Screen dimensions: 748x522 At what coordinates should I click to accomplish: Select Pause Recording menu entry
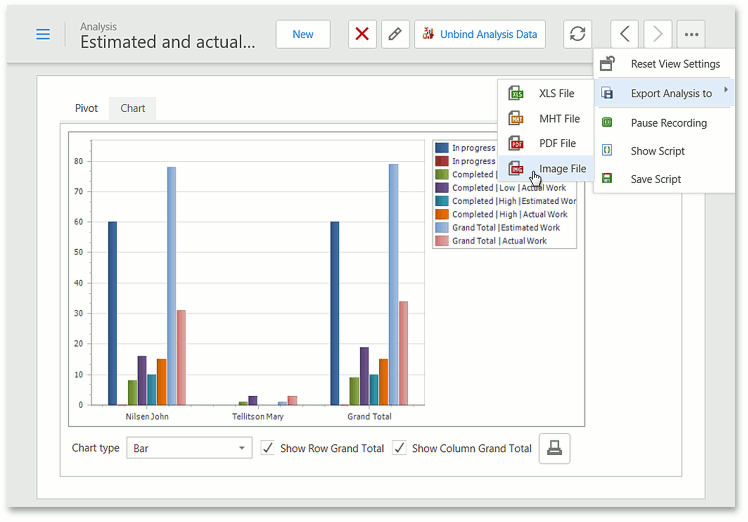(x=664, y=123)
